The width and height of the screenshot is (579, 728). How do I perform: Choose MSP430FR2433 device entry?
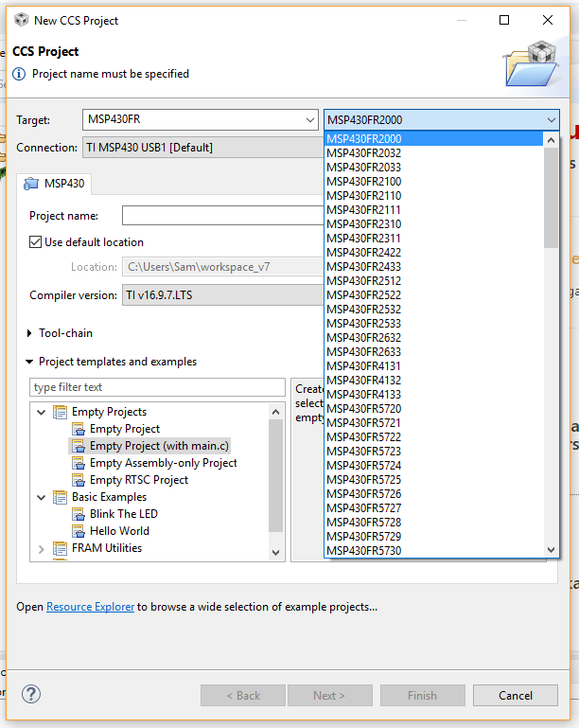click(434, 267)
